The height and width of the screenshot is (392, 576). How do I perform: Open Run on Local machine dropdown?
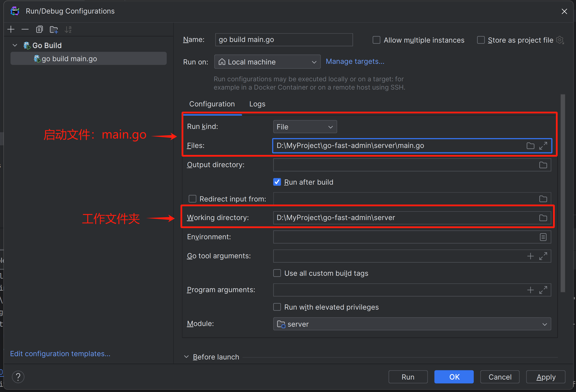(267, 62)
